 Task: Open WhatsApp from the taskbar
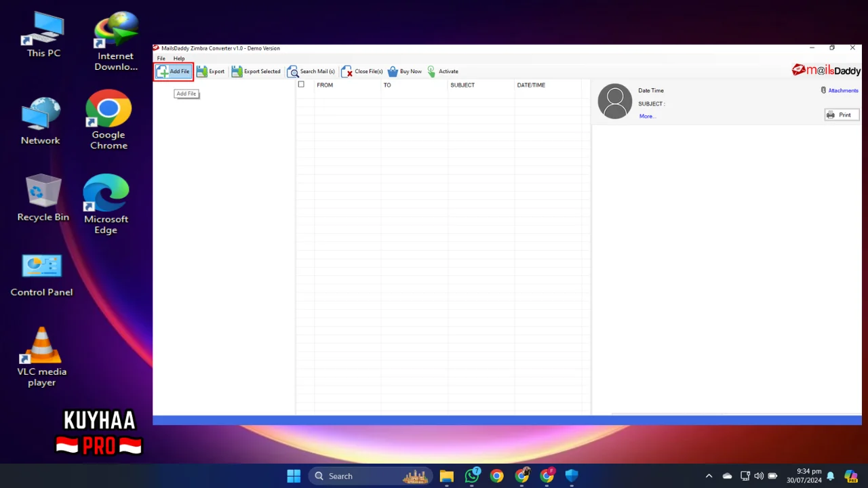[x=472, y=476]
